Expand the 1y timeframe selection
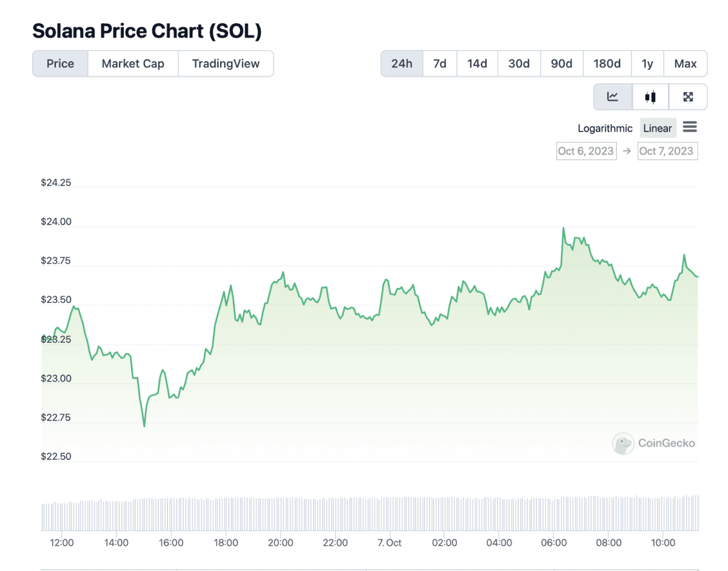Viewport: 728px width, 571px height. point(647,63)
